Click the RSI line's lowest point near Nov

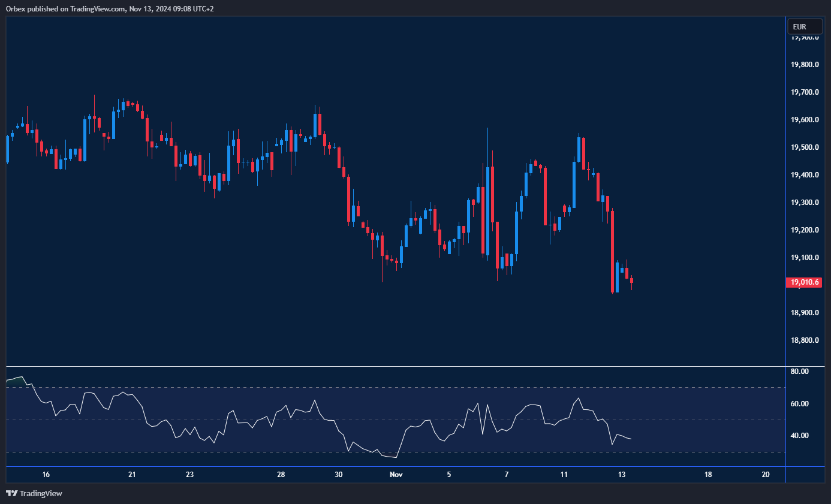pyautogui.click(x=396, y=458)
